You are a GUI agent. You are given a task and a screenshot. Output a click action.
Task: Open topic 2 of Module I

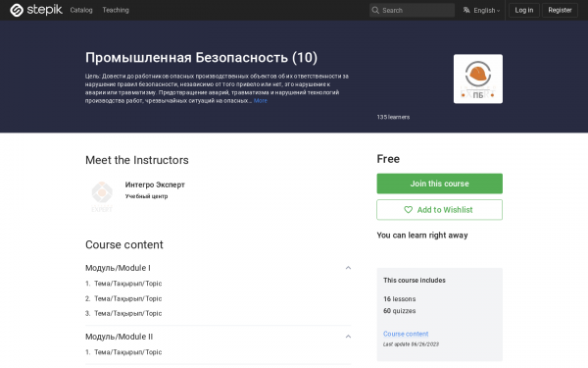(127, 298)
